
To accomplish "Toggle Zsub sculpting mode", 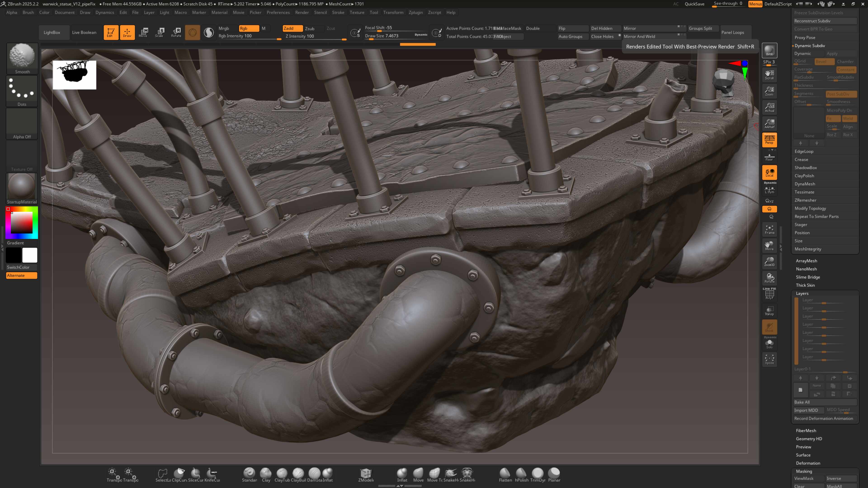I will [x=310, y=29].
